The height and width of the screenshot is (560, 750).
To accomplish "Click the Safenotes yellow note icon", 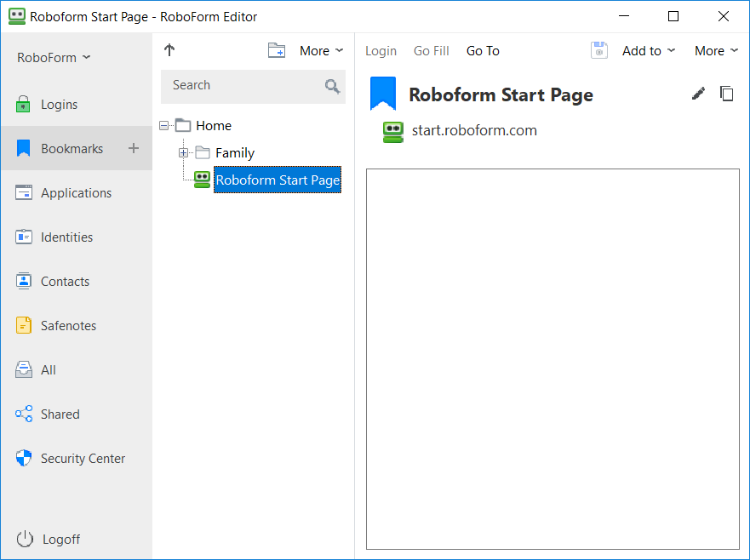I will click(x=24, y=325).
